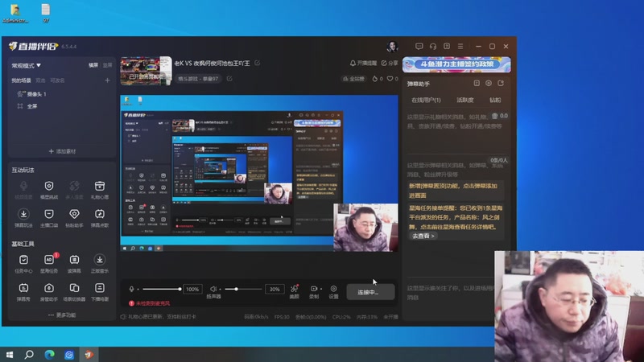
Task: Switch to 竖屏 portrait orientation
Action: (107, 65)
